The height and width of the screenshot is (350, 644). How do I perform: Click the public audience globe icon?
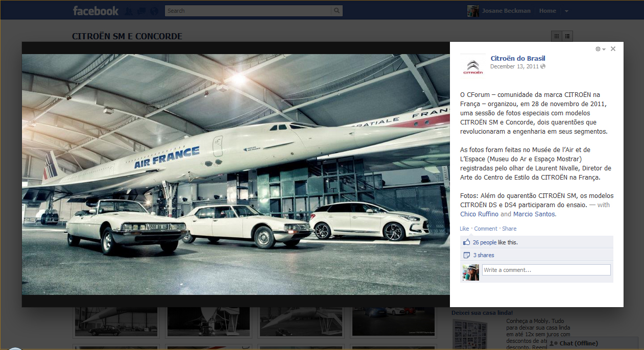point(543,66)
